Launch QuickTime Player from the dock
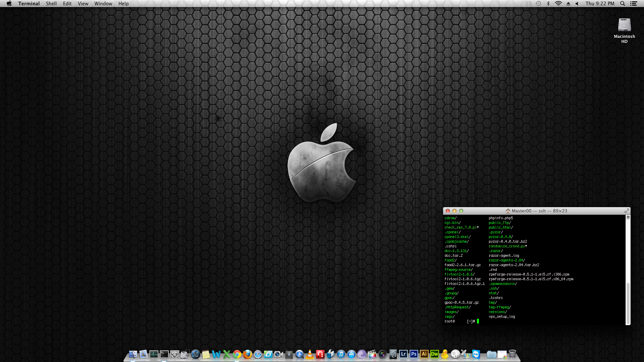The image size is (644, 362). [300, 354]
